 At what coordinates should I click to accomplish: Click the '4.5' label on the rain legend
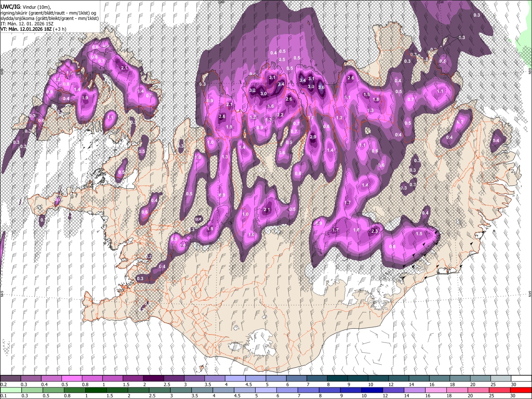click(x=237, y=396)
